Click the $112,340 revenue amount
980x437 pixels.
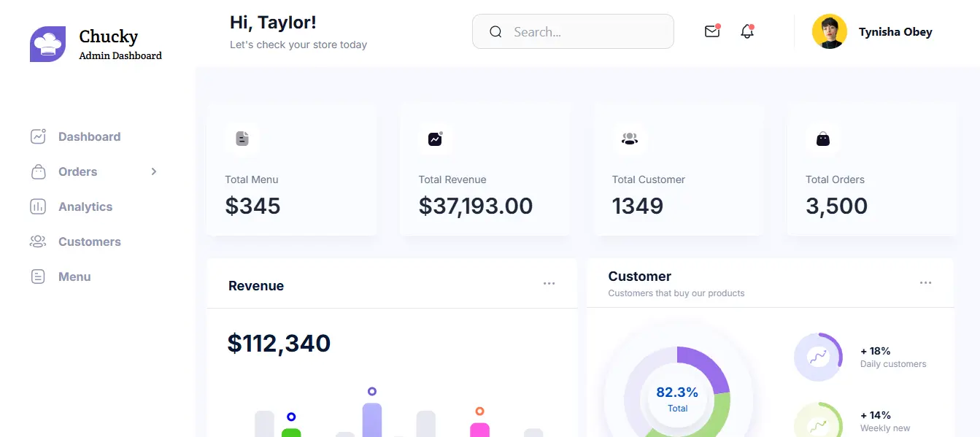[279, 343]
